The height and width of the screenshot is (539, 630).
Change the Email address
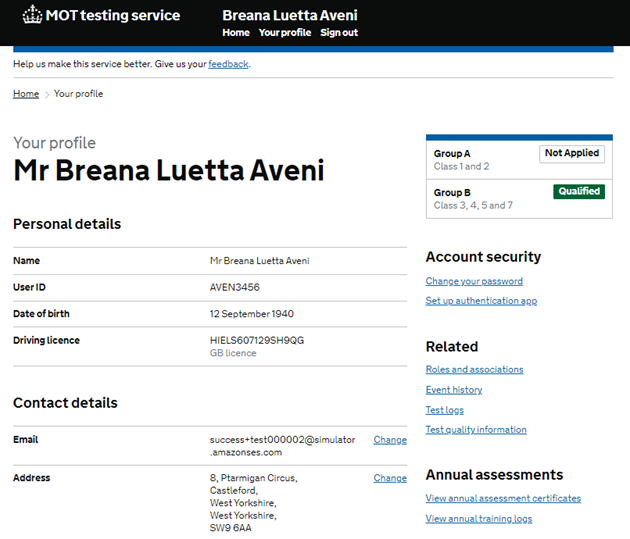[390, 440]
